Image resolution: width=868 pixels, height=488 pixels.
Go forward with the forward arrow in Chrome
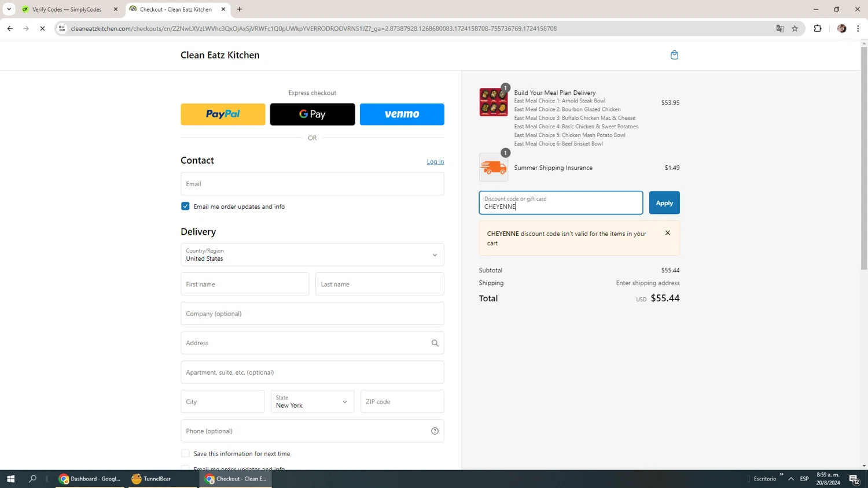pyautogui.click(x=26, y=28)
